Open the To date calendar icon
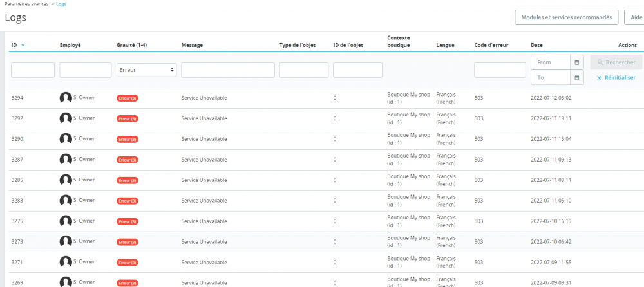Screen dimensions: 644x287 tap(576, 77)
